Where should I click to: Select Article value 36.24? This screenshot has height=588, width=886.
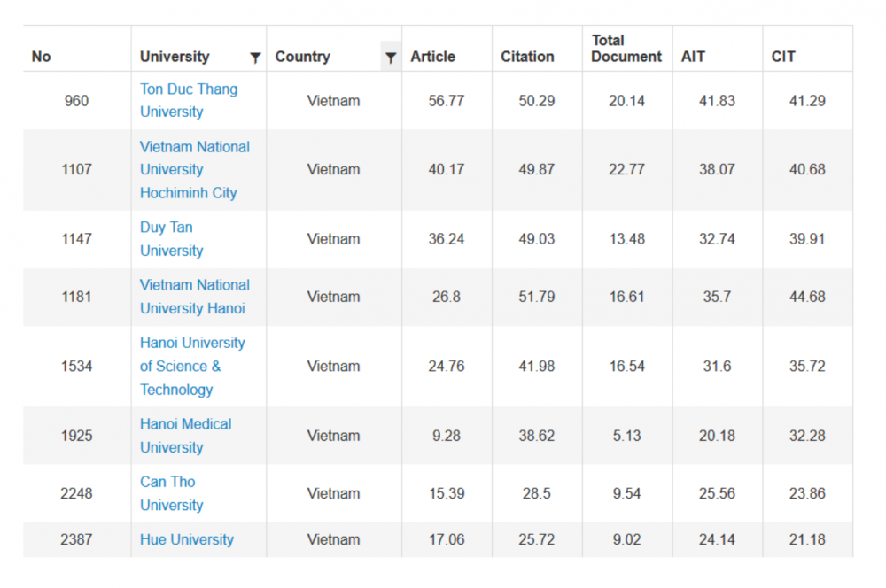[x=447, y=239]
